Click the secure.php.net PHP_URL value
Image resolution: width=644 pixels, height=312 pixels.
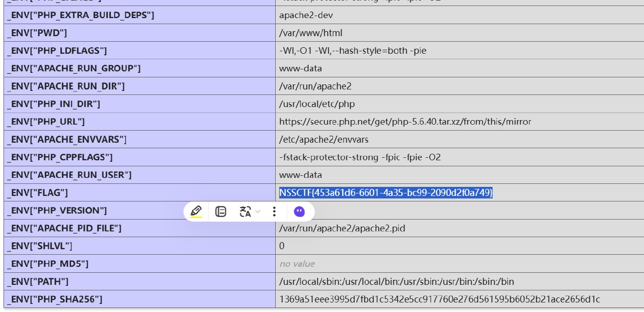[x=405, y=122]
